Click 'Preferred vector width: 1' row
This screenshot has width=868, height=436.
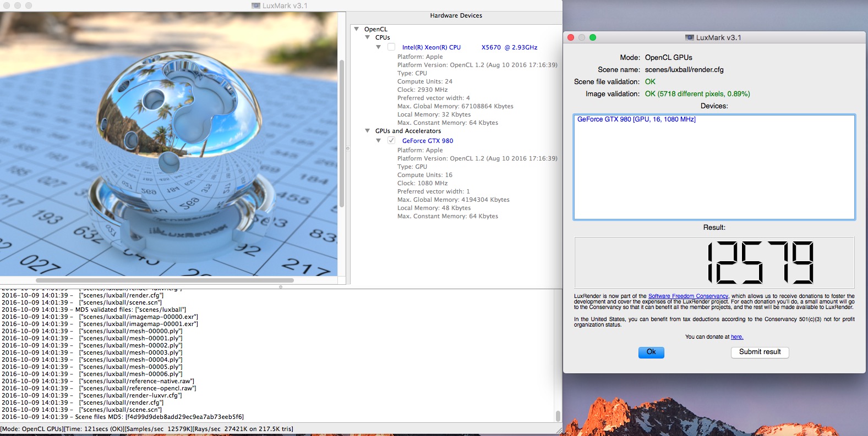[x=434, y=191]
